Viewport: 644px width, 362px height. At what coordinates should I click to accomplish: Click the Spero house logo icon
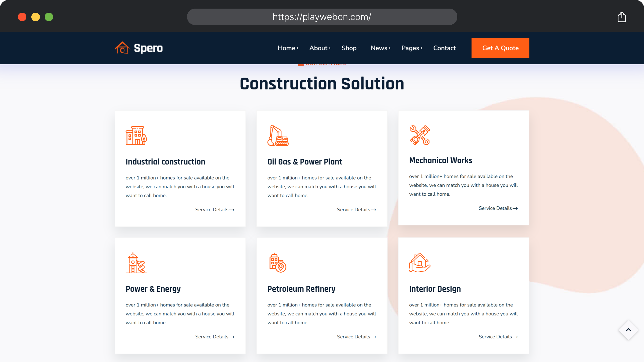click(122, 48)
